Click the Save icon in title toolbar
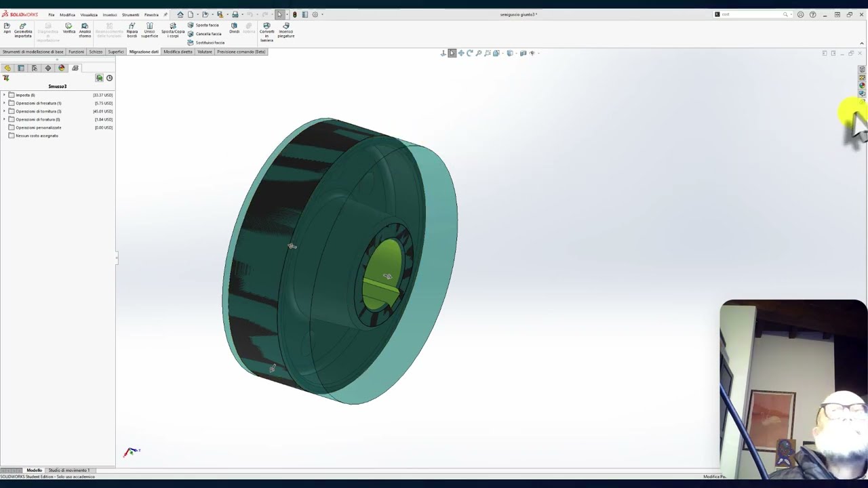Screen dimensions: 868x488 point(220,14)
